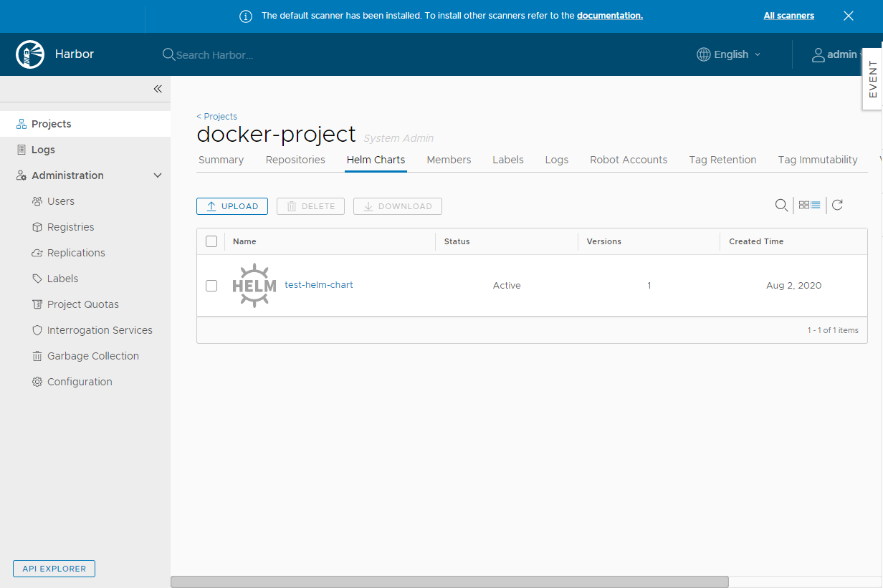Click the horizontal scrollbar at bottom

point(449,582)
